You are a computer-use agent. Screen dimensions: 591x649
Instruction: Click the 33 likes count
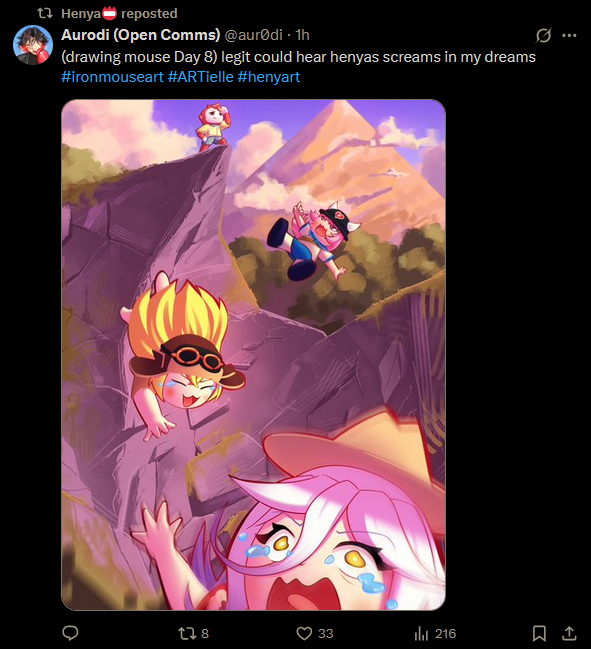(326, 633)
